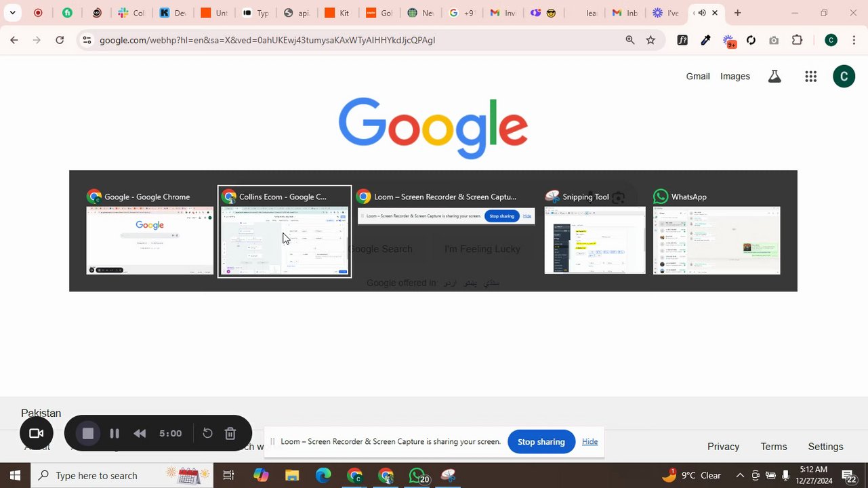Open Microsoft Edge from the taskbar
Viewport: 868px width, 488px height.
(x=323, y=476)
